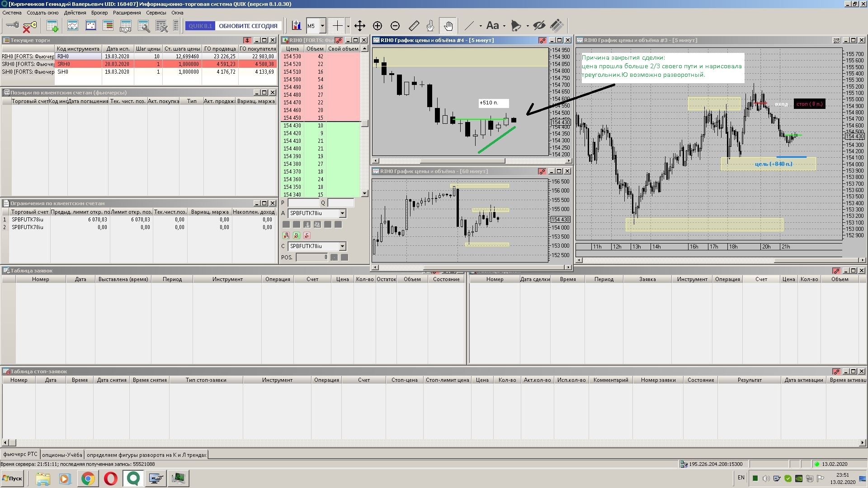The image size is (868, 488).
Task: Expand the A account SPBFUTK78iu dropdown
Action: [342, 213]
